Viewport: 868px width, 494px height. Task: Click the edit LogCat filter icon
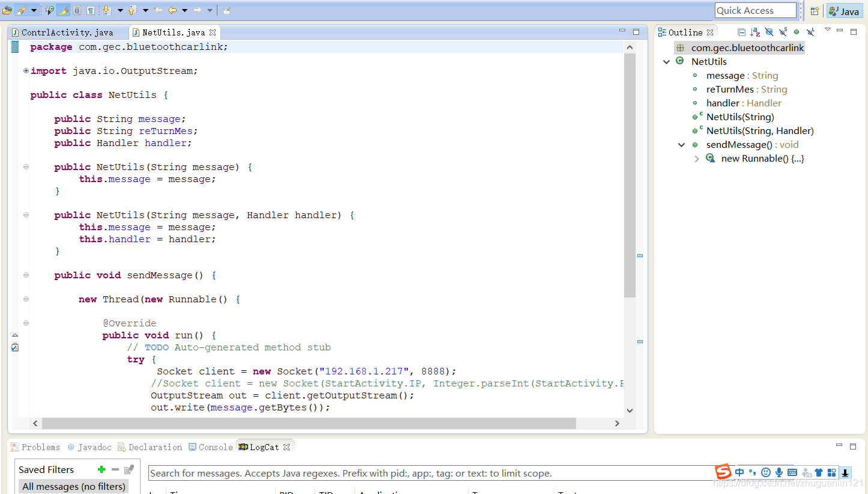[129, 470]
